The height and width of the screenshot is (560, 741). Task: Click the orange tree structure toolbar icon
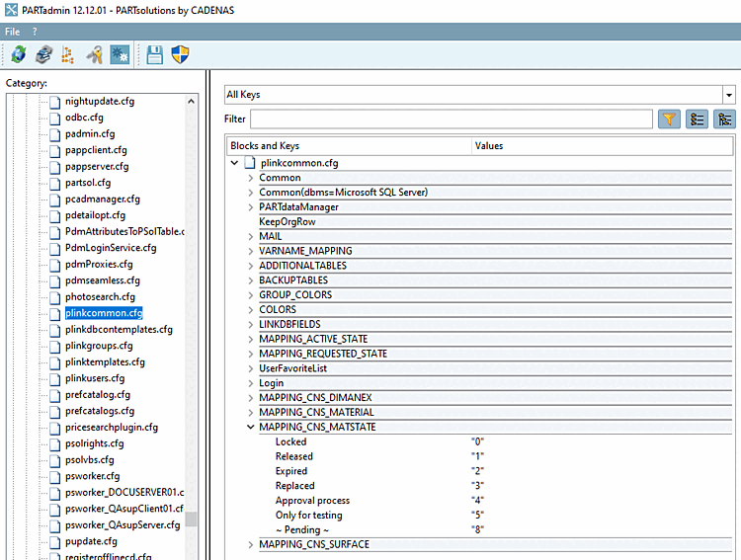pyautogui.click(x=68, y=55)
